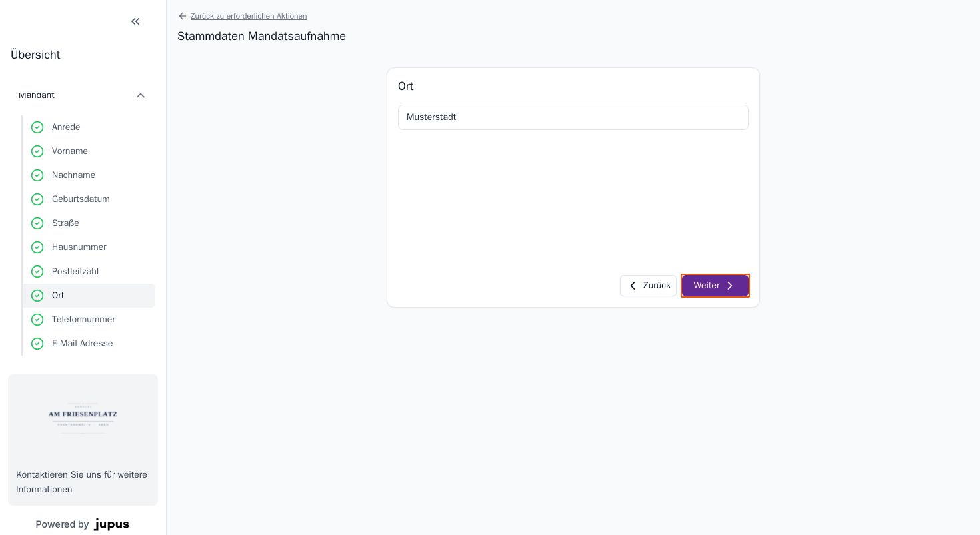This screenshot has width=980, height=535.
Task: Go to the E-Mail-Adresse step
Action: click(89, 344)
